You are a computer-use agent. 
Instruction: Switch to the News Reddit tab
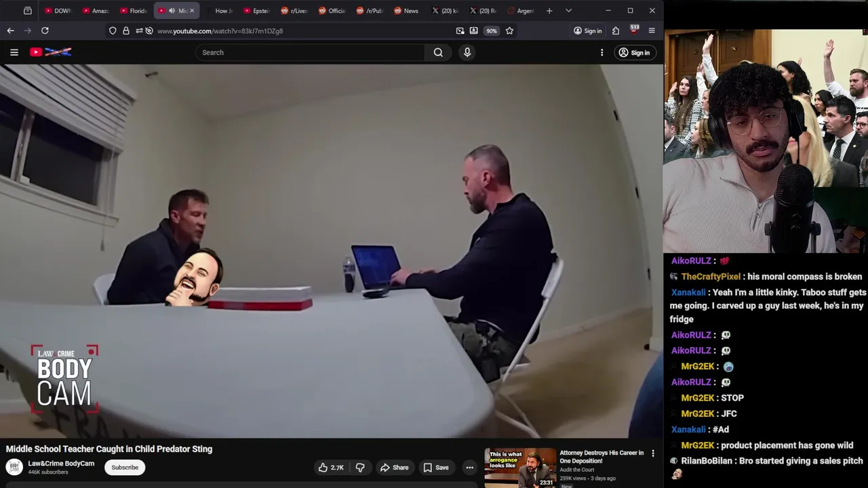(x=408, y=11)
